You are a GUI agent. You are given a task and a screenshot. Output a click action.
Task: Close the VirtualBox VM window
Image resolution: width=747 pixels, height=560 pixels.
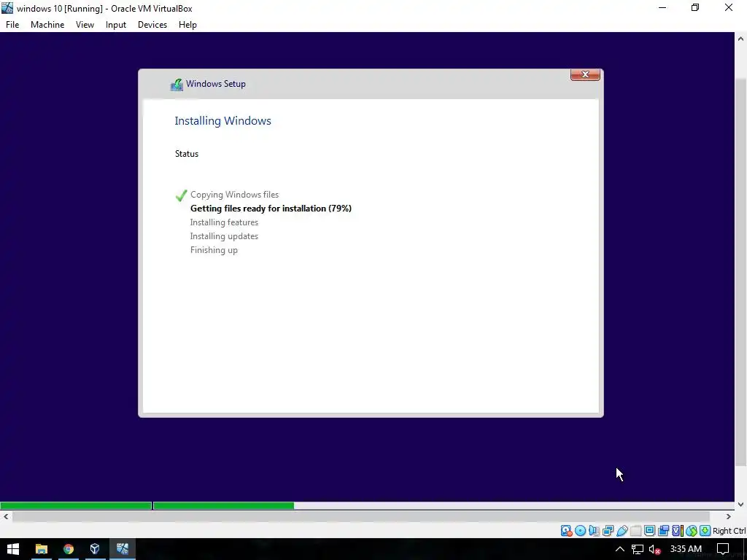(729, 7)
